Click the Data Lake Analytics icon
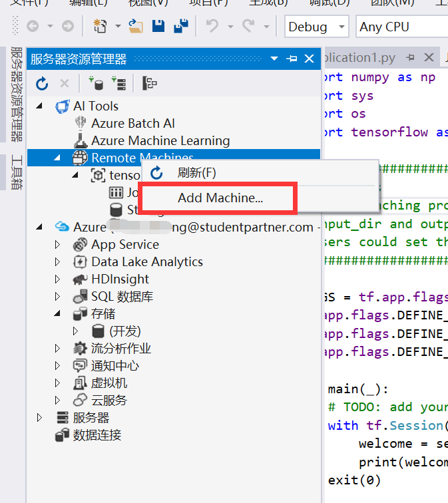Screen dimensions: 448x503 tap(80, 261)
